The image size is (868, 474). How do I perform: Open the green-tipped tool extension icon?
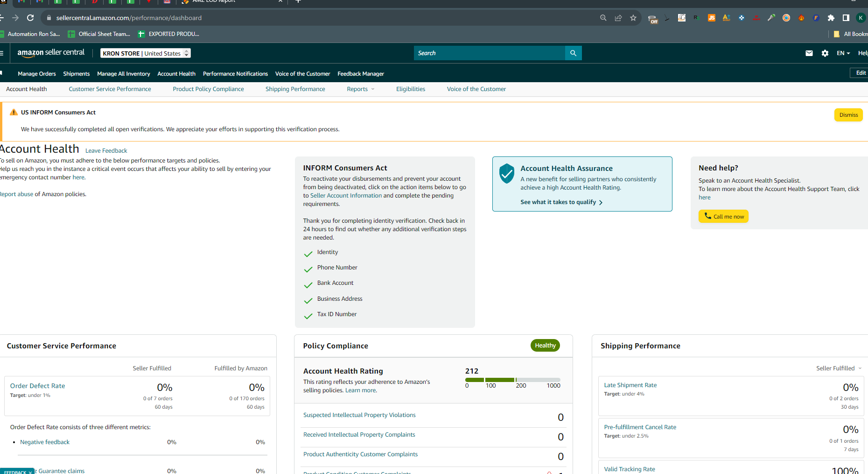[x=771, y=18]
